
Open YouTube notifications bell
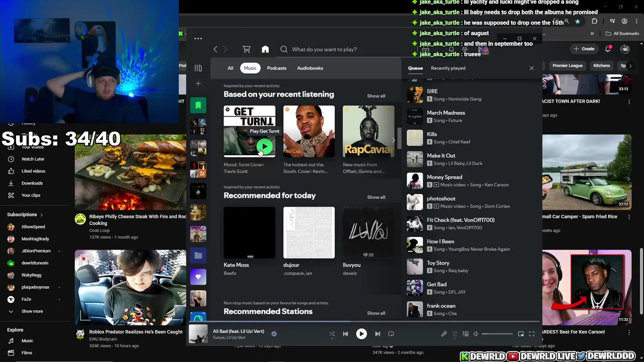click(608, 49)
